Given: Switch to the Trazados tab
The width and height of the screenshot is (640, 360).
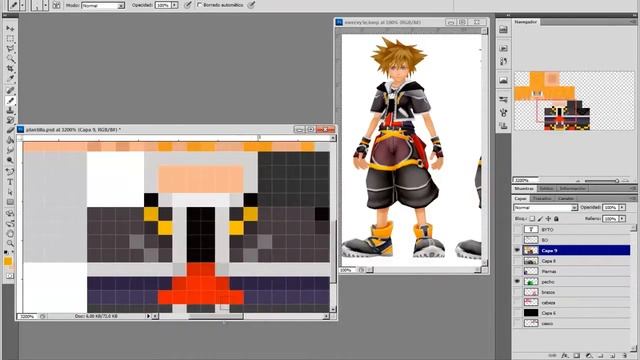Looking at the screenshot, I should (x=542, y=198).
